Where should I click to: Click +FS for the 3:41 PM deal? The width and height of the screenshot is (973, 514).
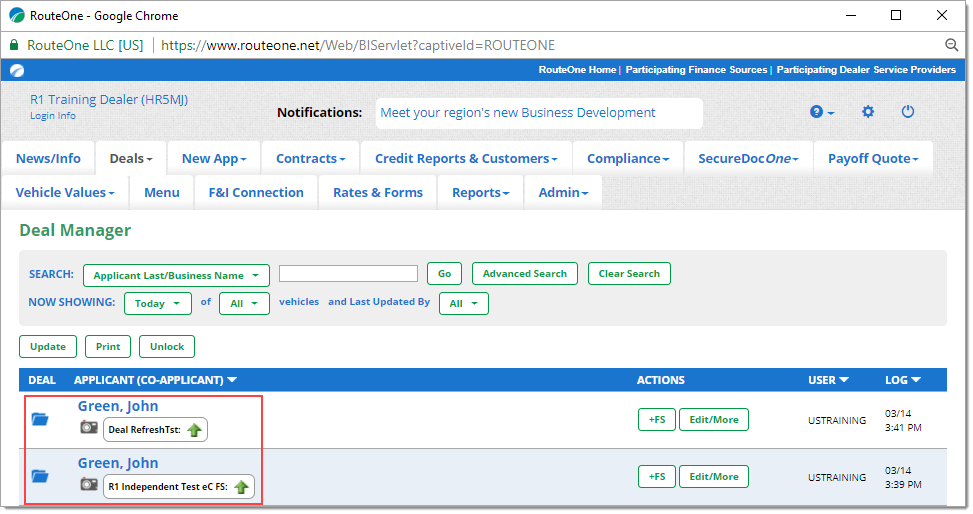(657, 420)
